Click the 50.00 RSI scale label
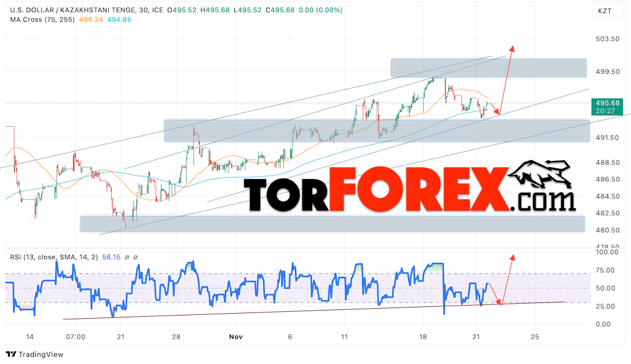Screen dimensions: 631x364 point(605,288)
